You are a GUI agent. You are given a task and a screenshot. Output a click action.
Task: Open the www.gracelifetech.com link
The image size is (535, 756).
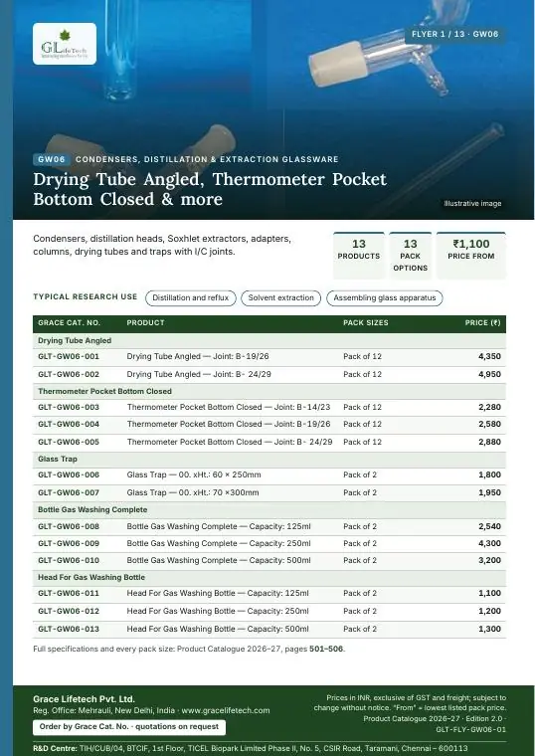[226, 710]
